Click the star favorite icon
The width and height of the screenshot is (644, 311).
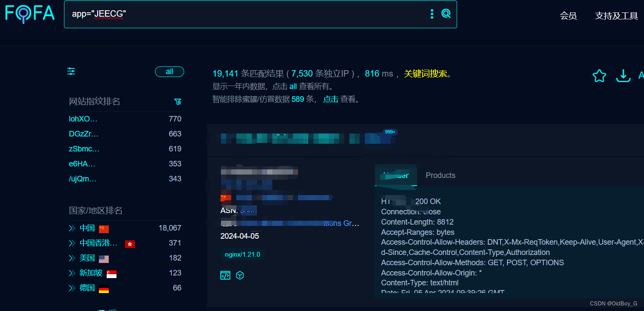[x=599, y=76]
